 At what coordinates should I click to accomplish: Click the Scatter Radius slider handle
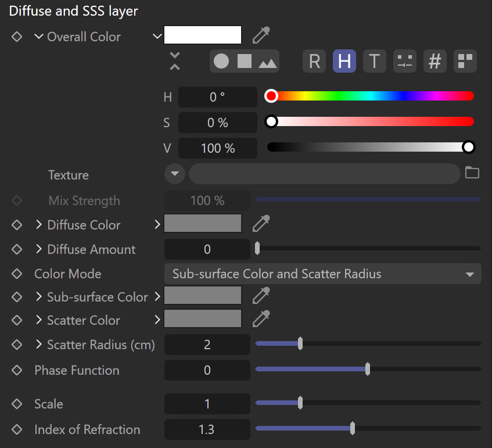[300, 343]
